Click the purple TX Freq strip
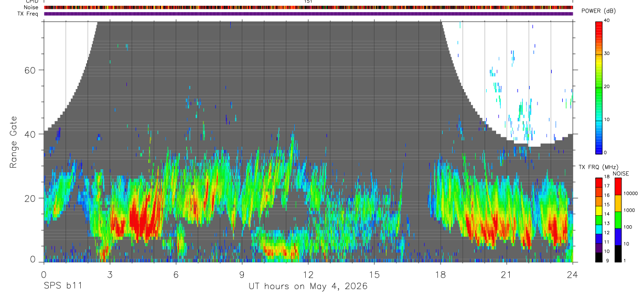Image resolution: width=644 pixels, height=297 pixels. [x=308, y=14]
